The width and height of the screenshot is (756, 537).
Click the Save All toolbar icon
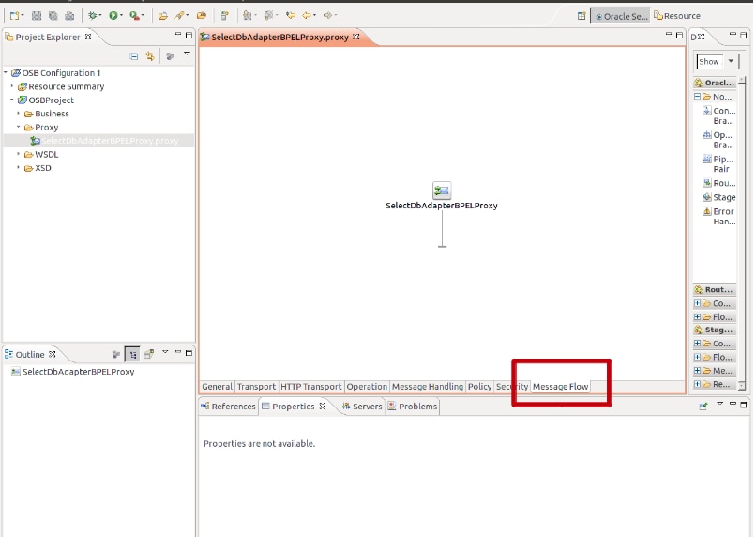(53, 16)
